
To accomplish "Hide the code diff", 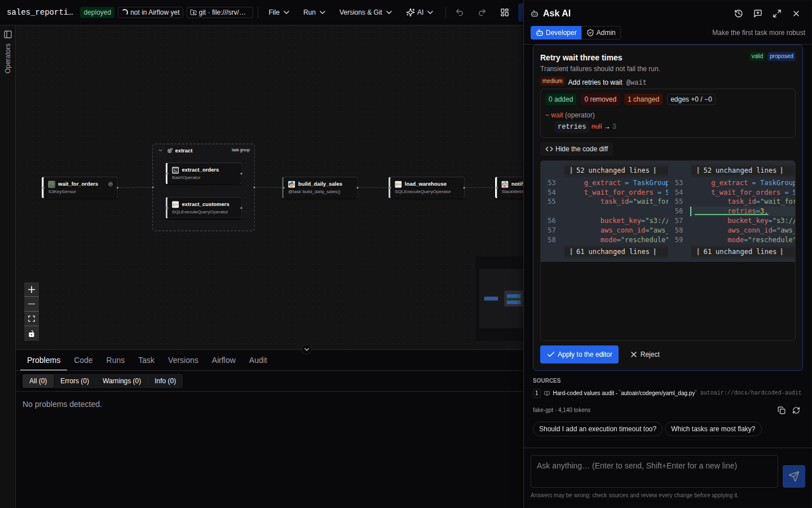I will pyautogui.click(x=576, y=149).
